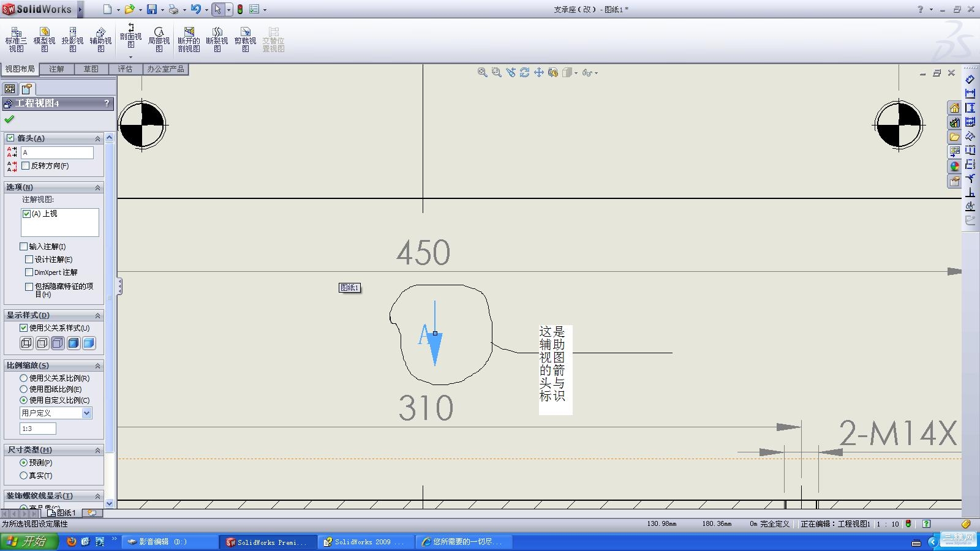Choose the 真实(T) dimension type radio
This screenshot has height=551, width=980.
click(x=23, y=476)
